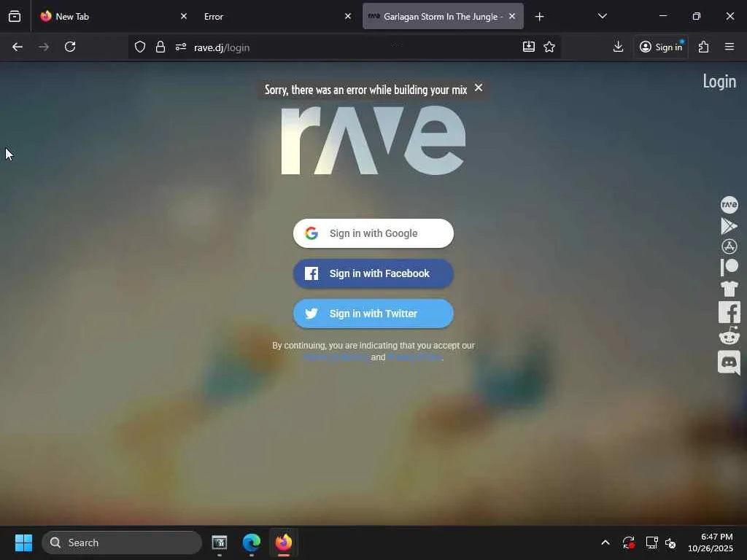Image resolution: width=747 pixels, height=560 pixels.
Task: Click the Firefox account Sign in button
Action: pyautogui.click(x=661, y=47)
